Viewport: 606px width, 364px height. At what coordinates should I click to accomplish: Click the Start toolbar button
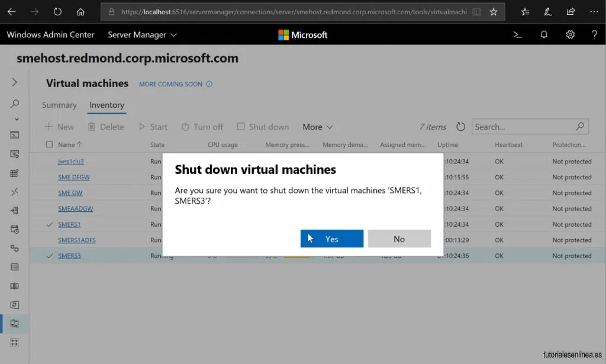click(x=153, y=127)
